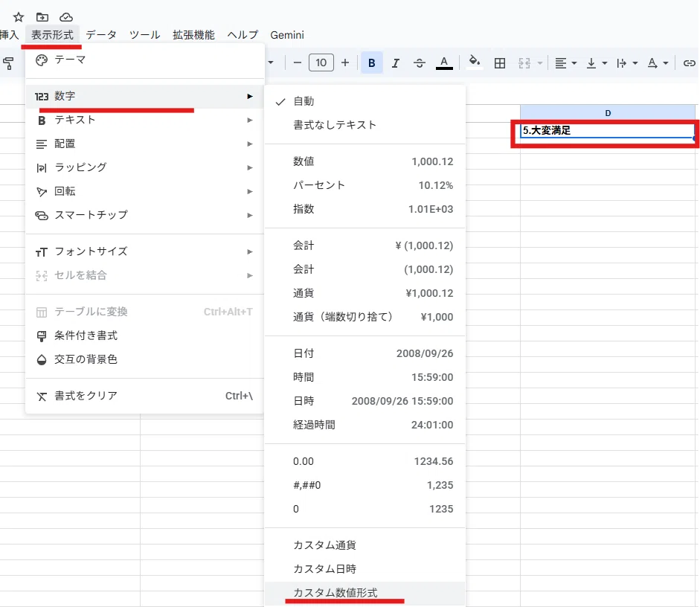Expand the 数字 submenu
700x607 pixels.
point(144,97)
